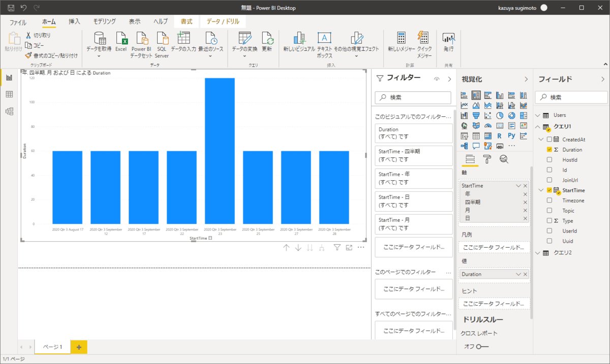Open the ファイル menu

click(x=18, y=22)
